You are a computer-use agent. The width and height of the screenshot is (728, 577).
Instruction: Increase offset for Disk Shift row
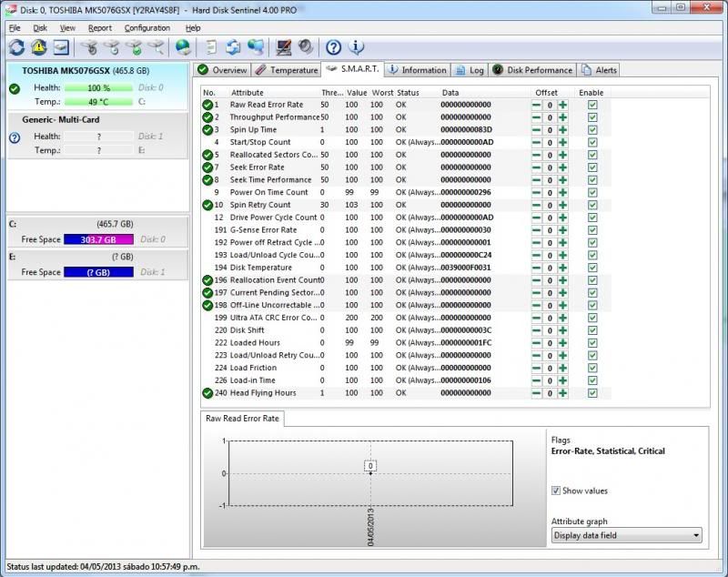coord(562,330)
